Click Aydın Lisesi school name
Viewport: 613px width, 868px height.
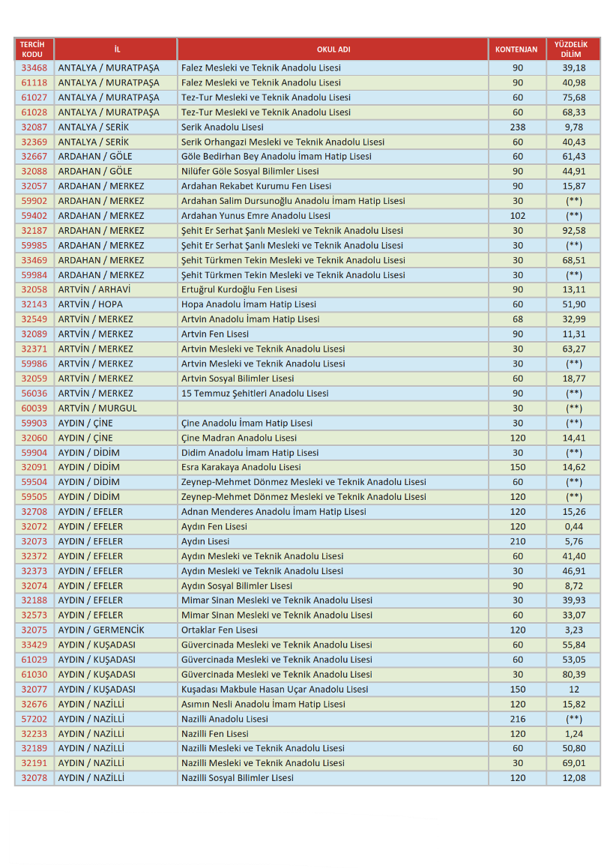tap(205, 541)
